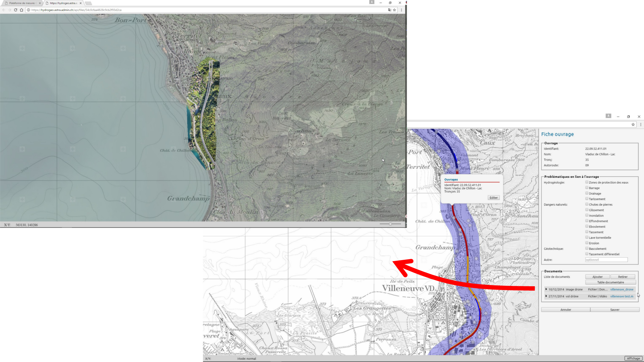Check the Glissement checkbox

point(587,210)
